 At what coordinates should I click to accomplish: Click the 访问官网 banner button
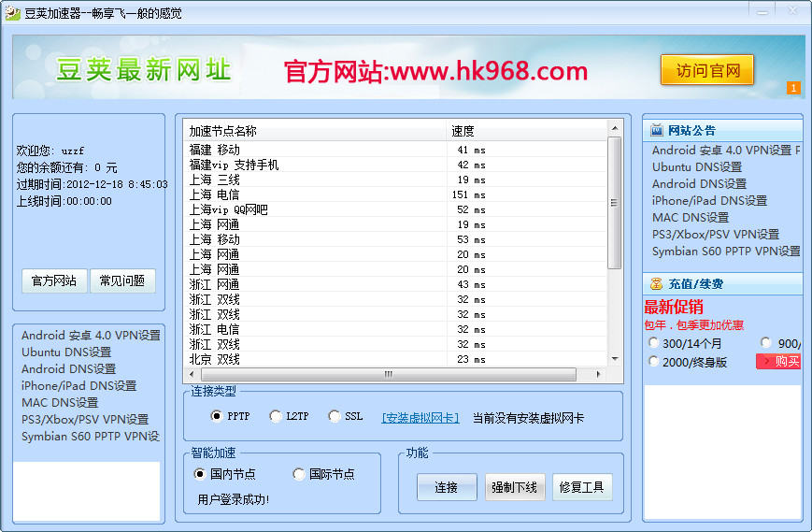point(706,70)
